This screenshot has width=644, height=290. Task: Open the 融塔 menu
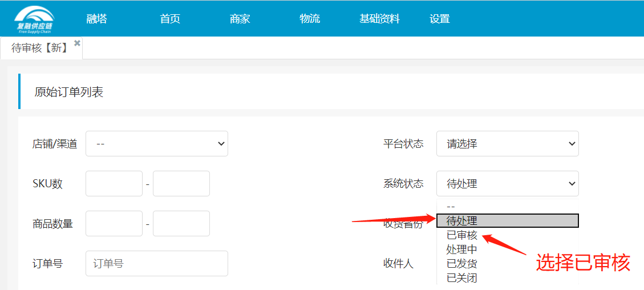(97, 19)
